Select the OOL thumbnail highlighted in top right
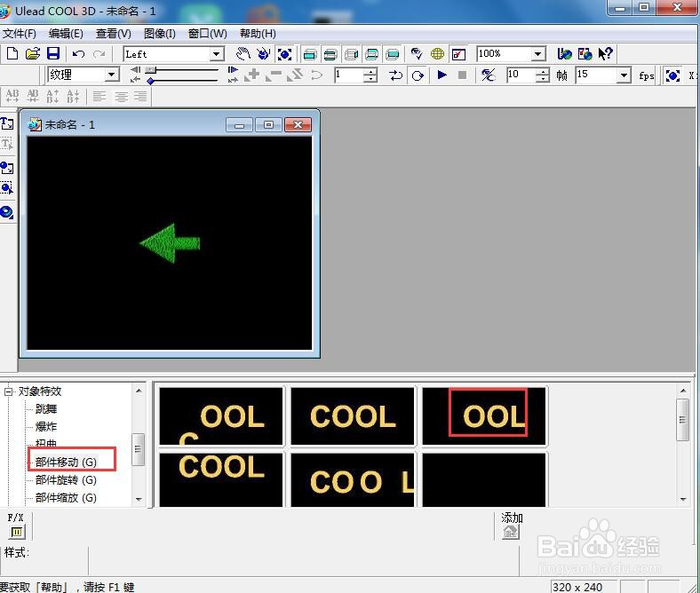Image resolution: width=700 pixels, height=593 pixels. tap(484, 416)
